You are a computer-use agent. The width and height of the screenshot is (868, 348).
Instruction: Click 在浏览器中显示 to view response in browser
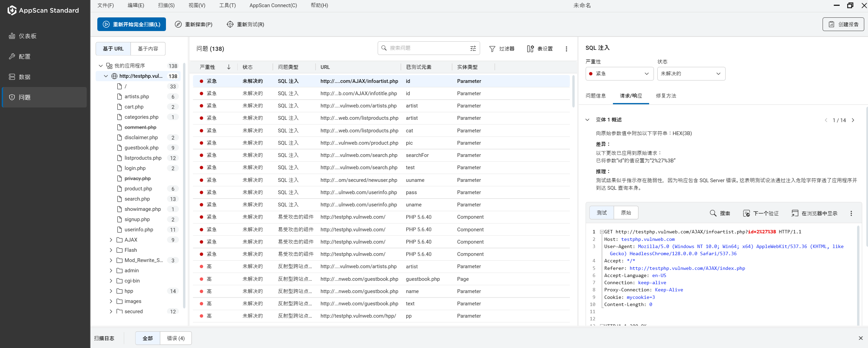coord(814,213)
